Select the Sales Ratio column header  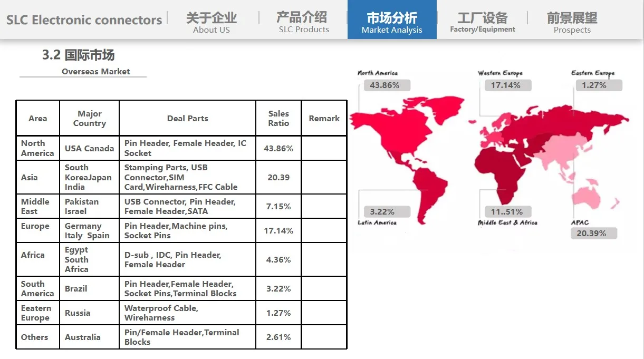pos(278,118)
